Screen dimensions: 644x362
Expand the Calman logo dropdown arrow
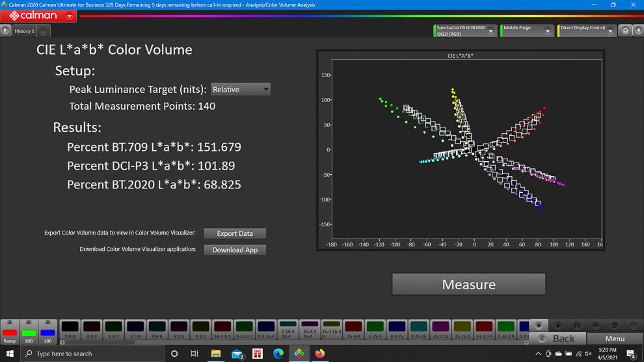click(x=70, y=16)
